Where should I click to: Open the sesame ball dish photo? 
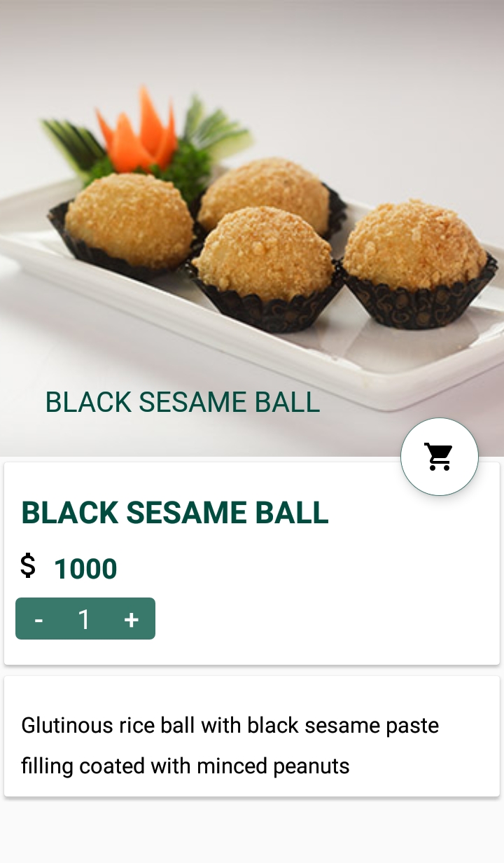252,228
